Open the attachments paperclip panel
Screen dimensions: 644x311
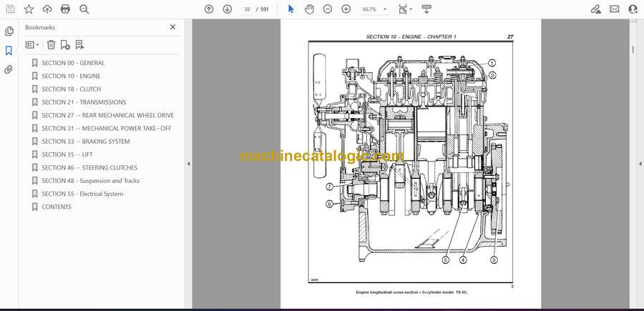coord(9,69)
